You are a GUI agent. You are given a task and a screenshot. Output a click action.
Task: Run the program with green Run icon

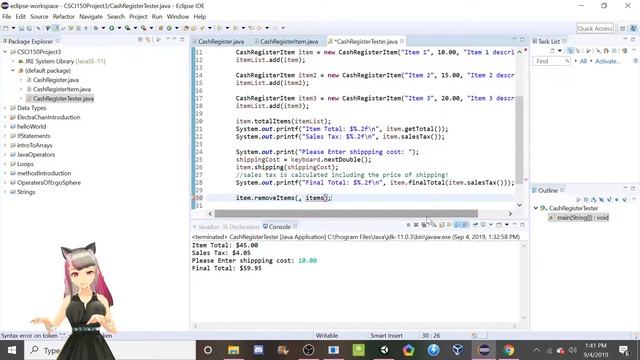[x=111, y=28]
